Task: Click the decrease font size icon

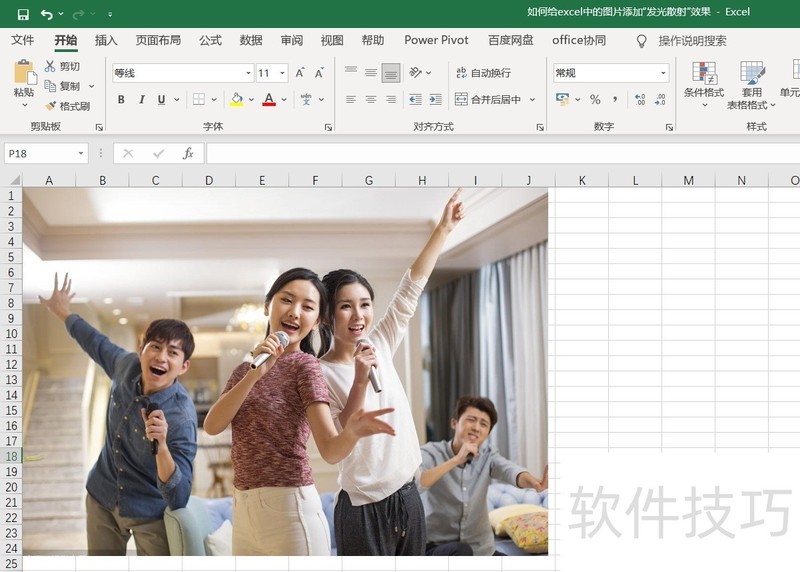Action: coord(319,73)
